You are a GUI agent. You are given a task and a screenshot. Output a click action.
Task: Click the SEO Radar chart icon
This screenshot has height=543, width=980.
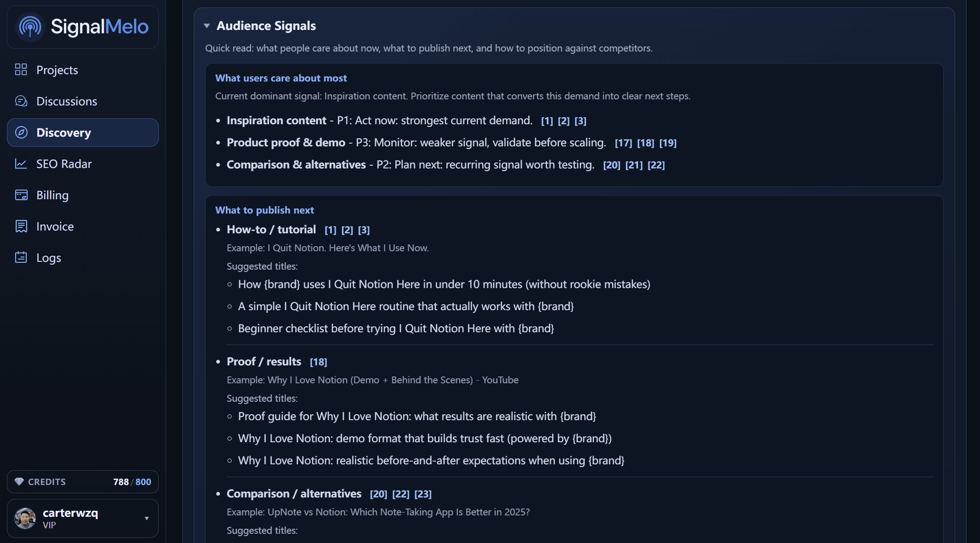pos(21,163)
